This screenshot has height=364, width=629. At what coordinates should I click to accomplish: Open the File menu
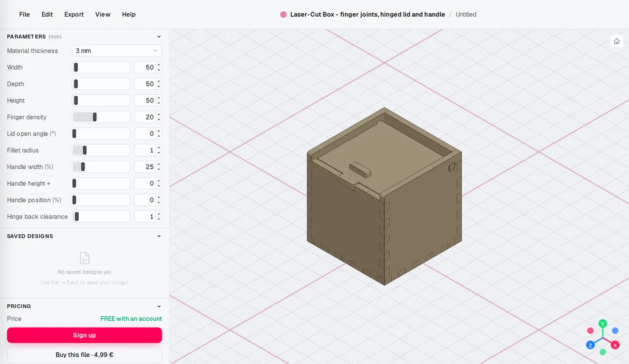click(x=24, y=14)
